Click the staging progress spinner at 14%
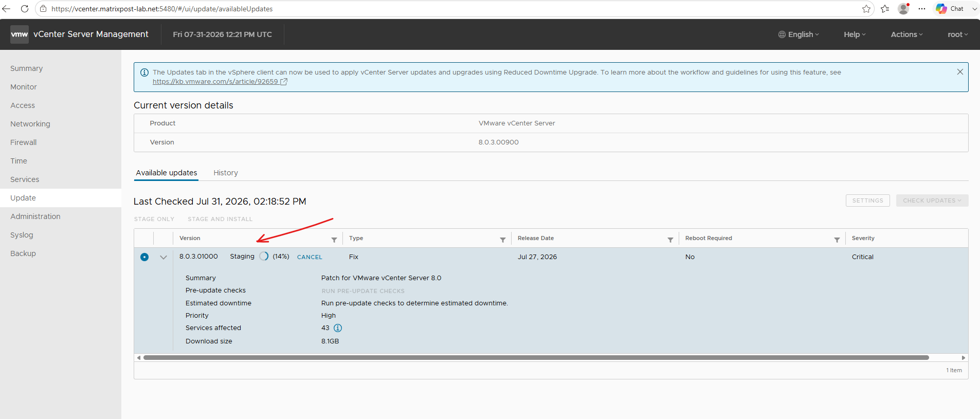 coord(264,256)
